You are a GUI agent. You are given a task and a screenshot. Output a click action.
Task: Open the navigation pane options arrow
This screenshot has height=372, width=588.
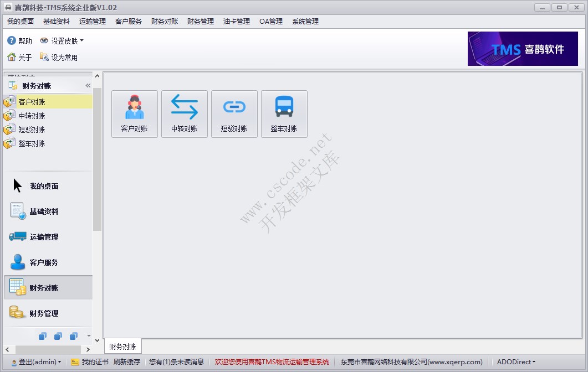coord(89,335)
